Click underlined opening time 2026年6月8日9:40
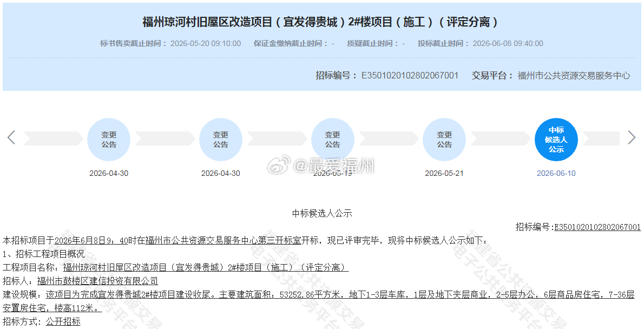This screenshot has height=329, width=644. [91, 241]
